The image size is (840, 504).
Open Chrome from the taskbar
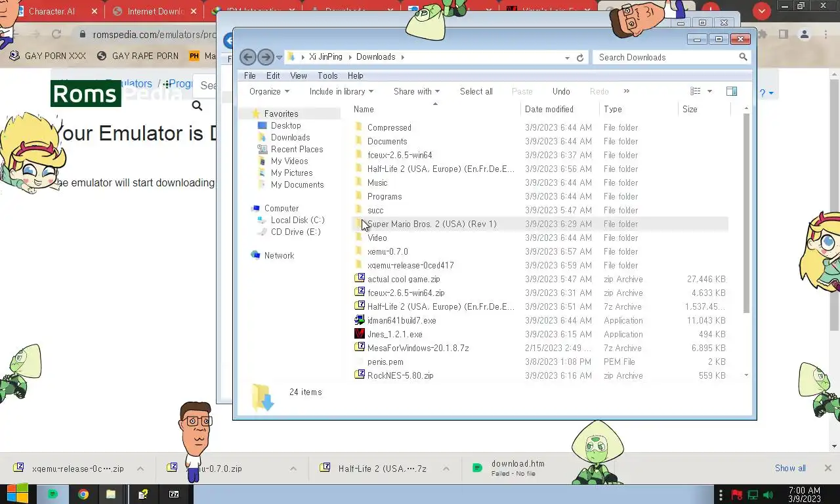coord(83,494)
